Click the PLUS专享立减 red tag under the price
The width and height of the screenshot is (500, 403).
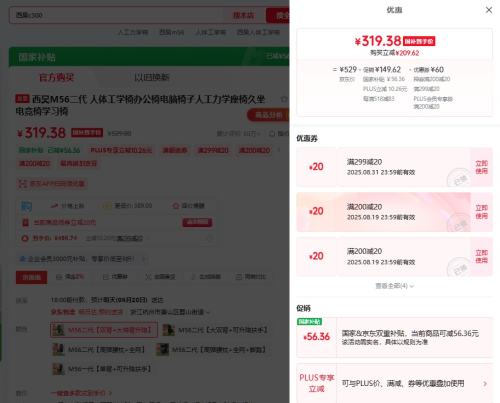coord(121,150)
